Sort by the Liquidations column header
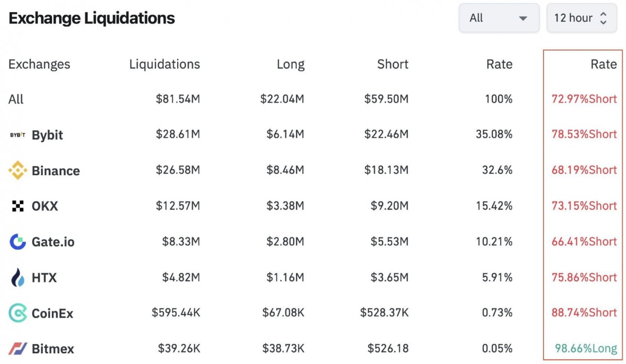626x364 pixels. 165,64
